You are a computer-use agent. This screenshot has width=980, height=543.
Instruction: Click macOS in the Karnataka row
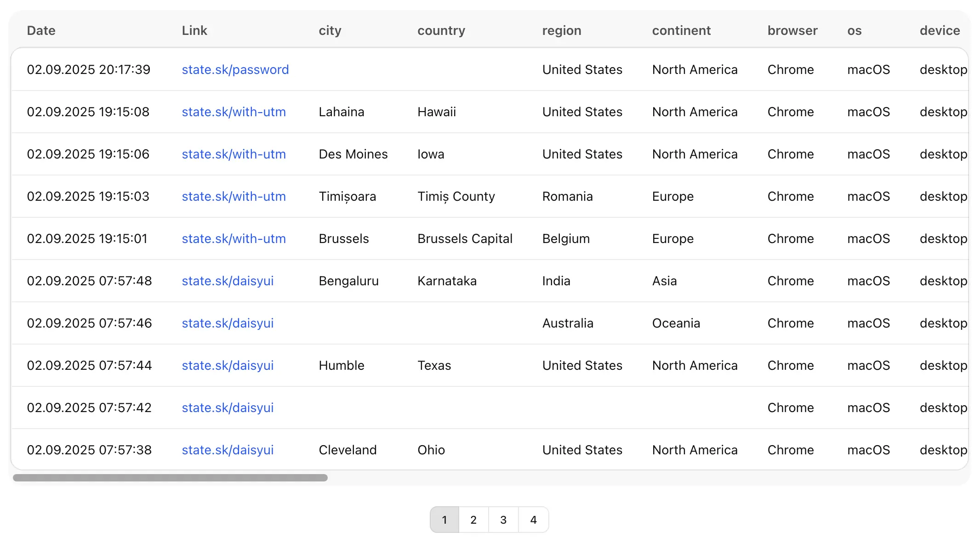(x=869, y=281)
